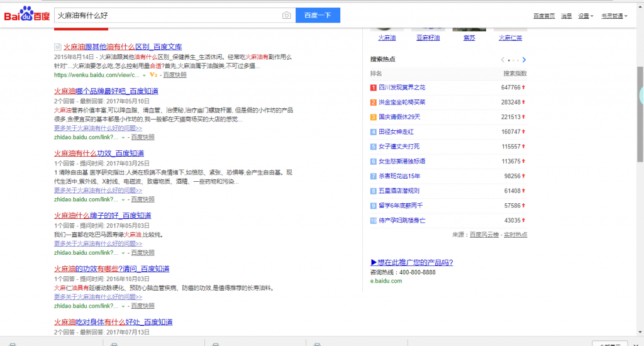This screenshot has width=644, height=346.
Task: Select text 咨询热线：400-800-8888
Action: click(403, 272)
